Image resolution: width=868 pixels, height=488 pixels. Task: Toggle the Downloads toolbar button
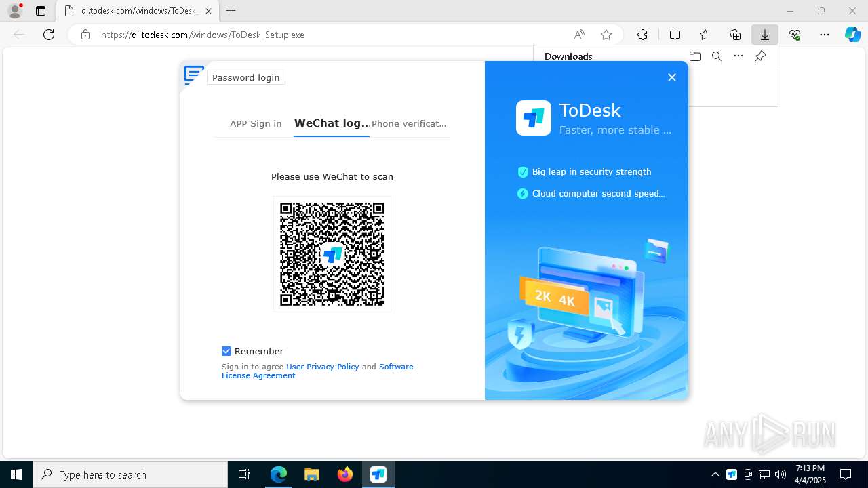pos(765,35)
